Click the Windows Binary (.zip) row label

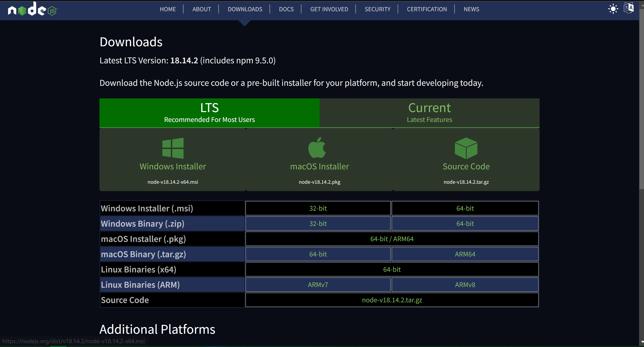pos(143,223)
